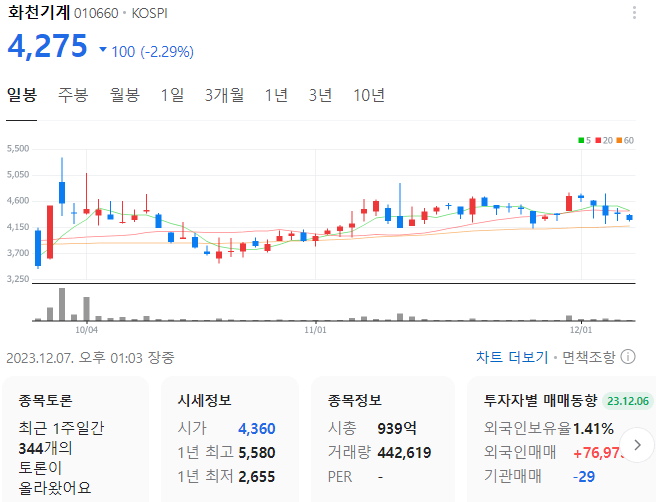Viewport: 656px width, 502px height.
Task: Click the current price 4,275
Action: click(47, 46)
